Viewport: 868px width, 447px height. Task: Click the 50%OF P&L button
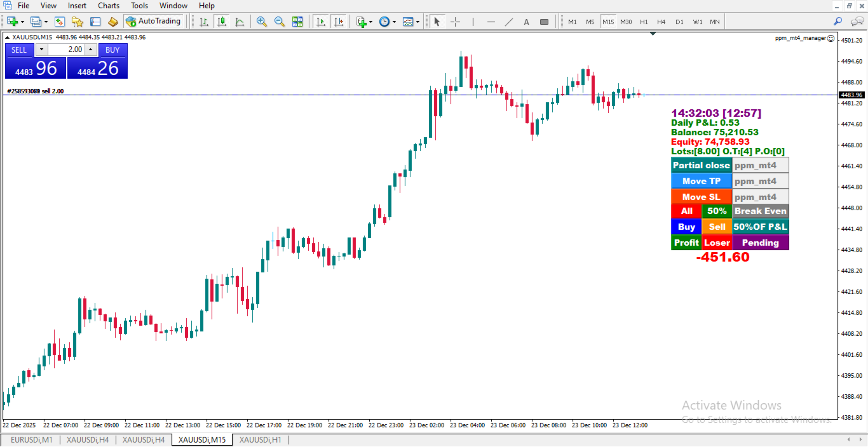pyautogui.click(x=761, y=227)
